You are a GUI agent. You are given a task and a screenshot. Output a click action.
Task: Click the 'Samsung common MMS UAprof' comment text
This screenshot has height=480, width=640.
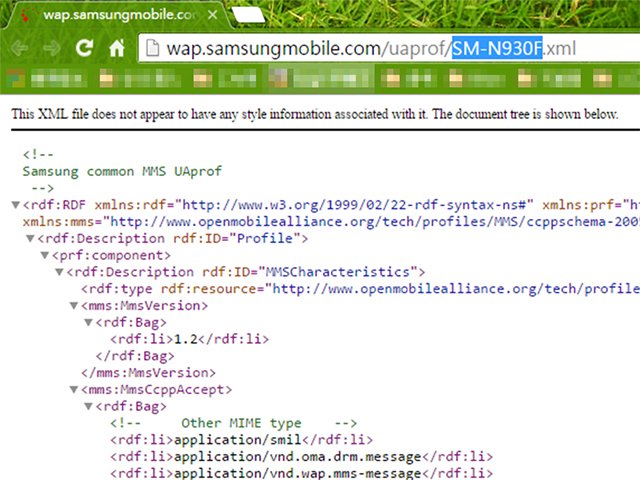122,171
